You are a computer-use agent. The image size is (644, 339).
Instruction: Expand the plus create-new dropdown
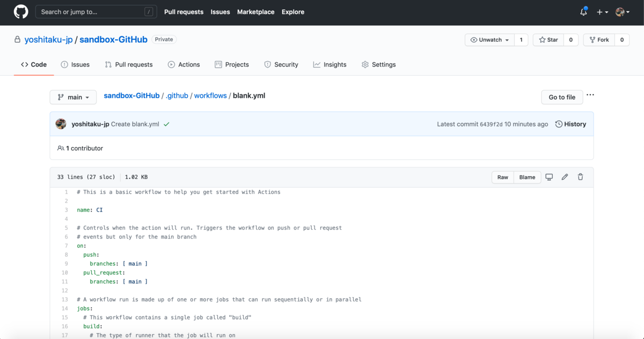(x=602, y=12)
